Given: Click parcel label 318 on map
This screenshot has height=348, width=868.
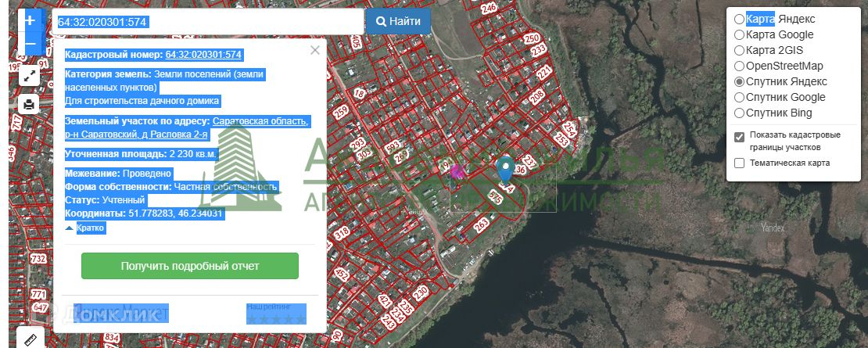Looking at the screenshot, I should pyautogui.click(x=341, y=235).
